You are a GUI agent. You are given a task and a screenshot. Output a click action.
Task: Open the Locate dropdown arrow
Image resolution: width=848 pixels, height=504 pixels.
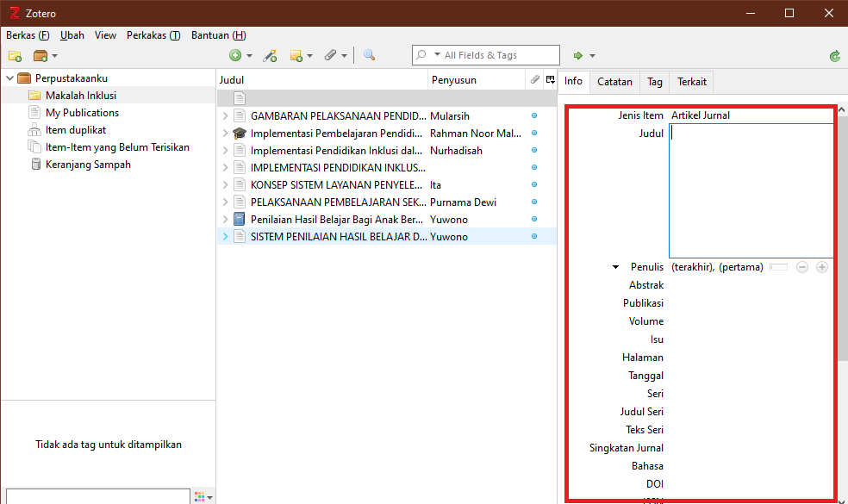point(592,56)
